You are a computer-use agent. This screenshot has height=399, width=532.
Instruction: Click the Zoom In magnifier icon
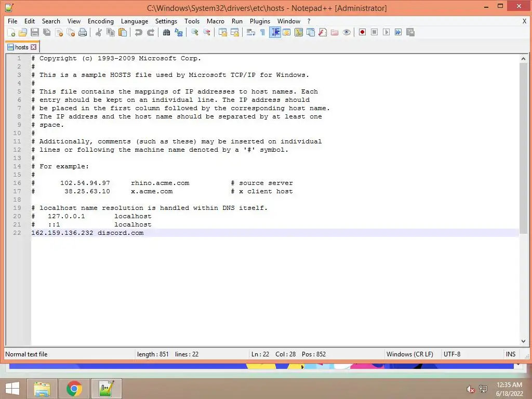click(194, 32)
